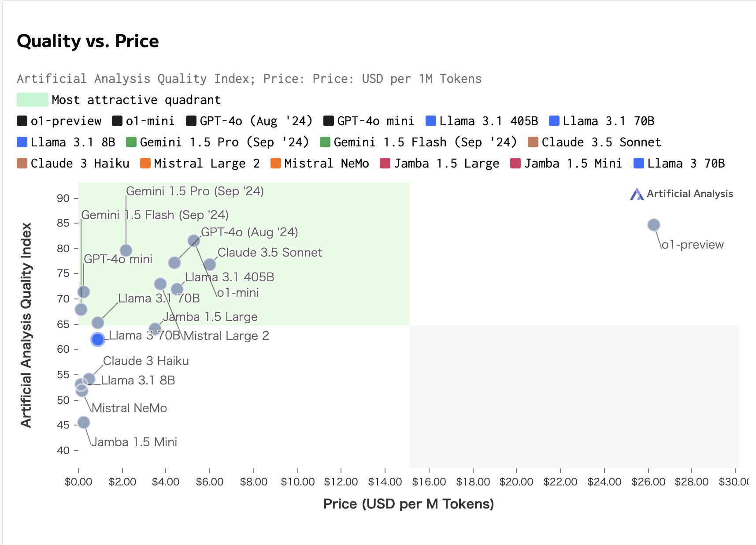Click the Llama 3.1 405B blue legend swatch
This screenshot has width=756, height=545.
[x=431, y=121]
